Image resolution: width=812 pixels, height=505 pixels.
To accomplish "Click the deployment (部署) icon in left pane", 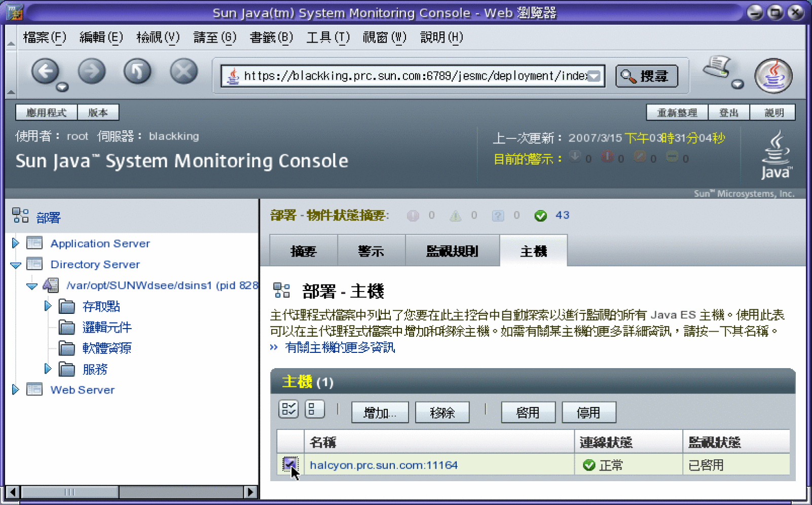I will [20, 215].
